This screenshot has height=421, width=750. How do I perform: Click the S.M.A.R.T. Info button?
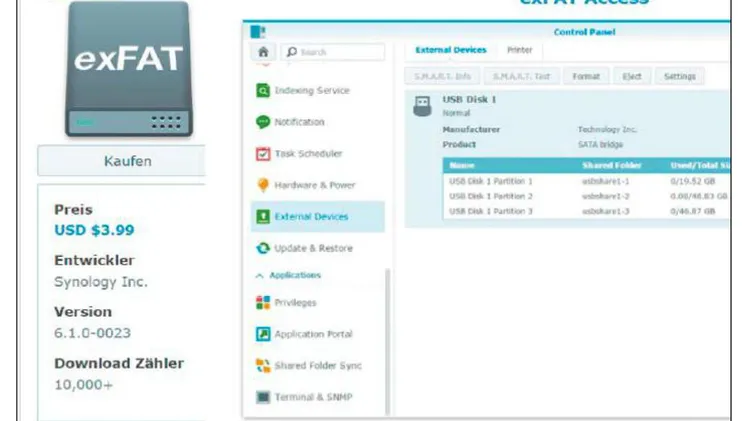[442, 77]
